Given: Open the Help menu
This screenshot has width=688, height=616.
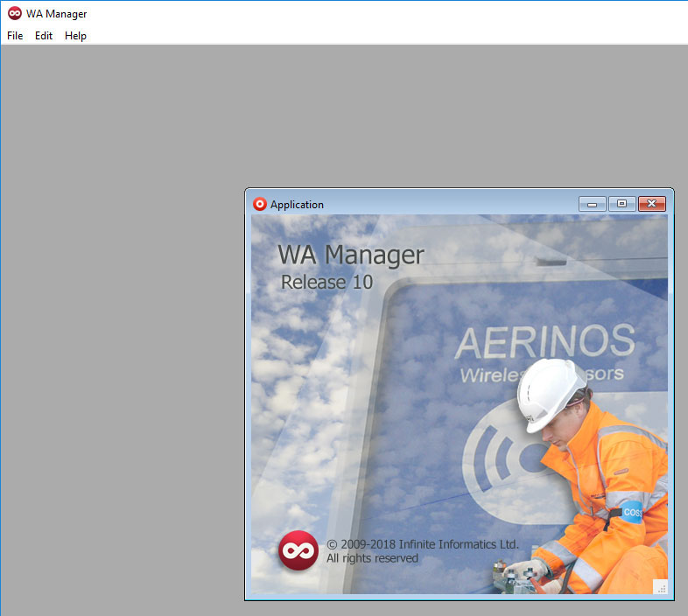Looking at the screenshot, I should coord(75,36).
